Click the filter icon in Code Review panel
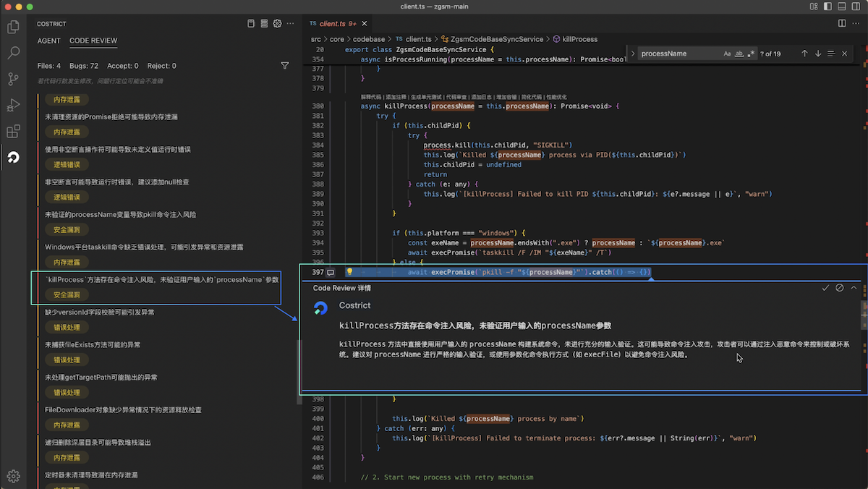Screen dimensions: 868x489 pyautogui.click(x=284, y=66)
